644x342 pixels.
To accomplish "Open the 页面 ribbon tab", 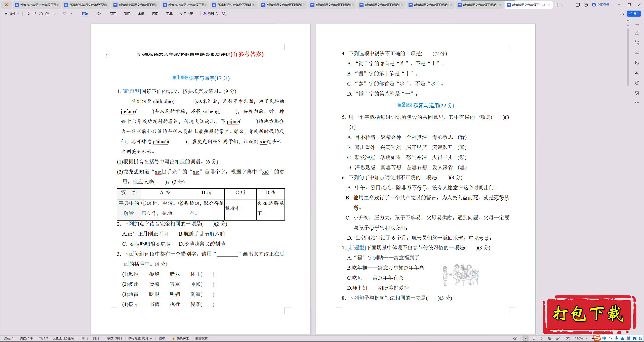I will 113,14.
